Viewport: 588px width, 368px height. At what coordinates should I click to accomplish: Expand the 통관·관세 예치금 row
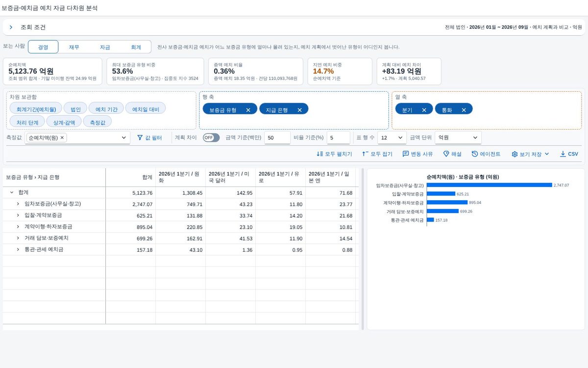click(19, 250)
